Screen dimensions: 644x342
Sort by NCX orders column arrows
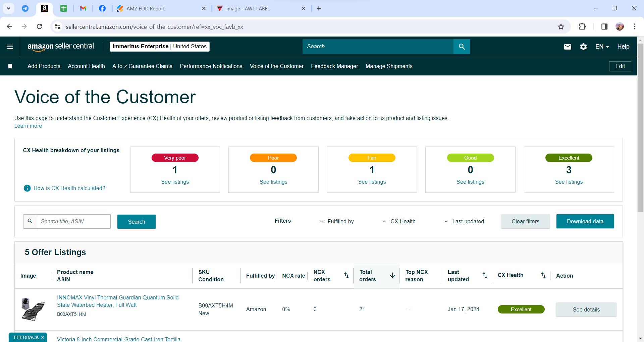click(346, 276)
